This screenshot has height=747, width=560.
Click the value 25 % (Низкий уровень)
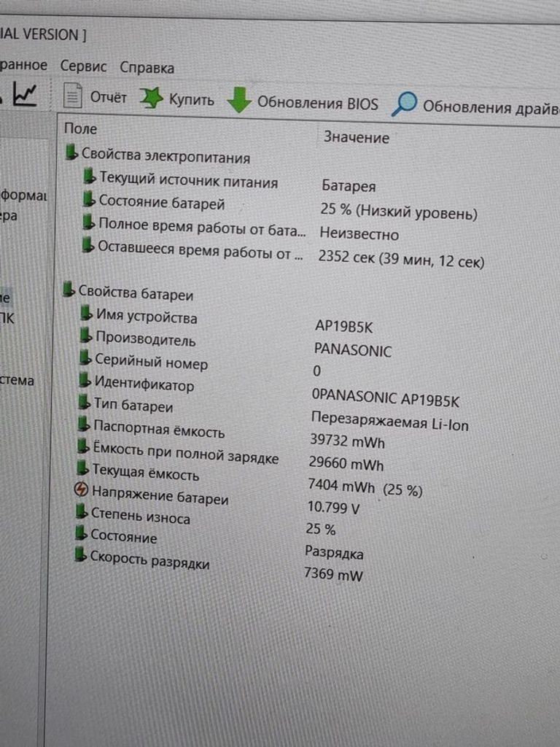[x=399, y=212]
